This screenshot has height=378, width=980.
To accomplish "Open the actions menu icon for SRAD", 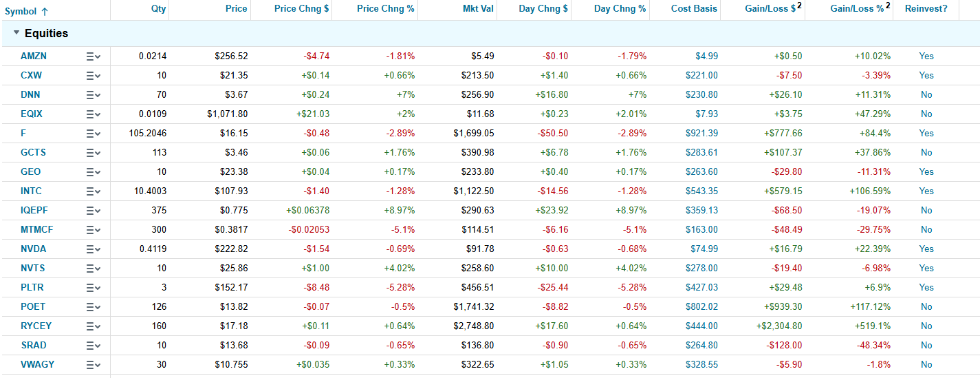I will point(94,346).
